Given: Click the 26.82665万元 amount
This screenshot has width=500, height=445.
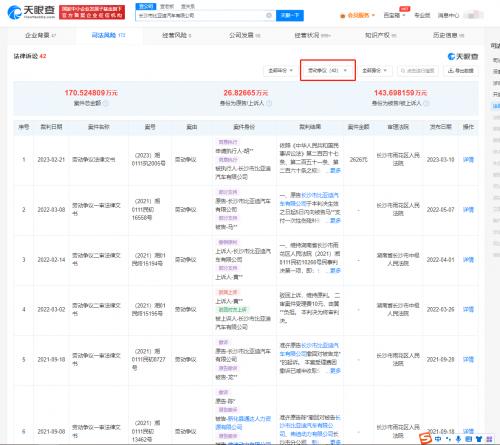Looking at the screenshot, I should 246,93.
